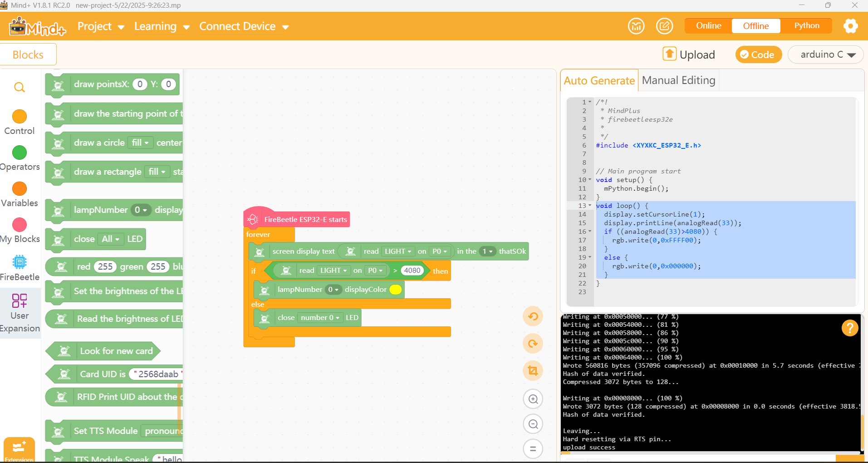
Task: Click the edit feedback icon in header
Action: (664, 26)
